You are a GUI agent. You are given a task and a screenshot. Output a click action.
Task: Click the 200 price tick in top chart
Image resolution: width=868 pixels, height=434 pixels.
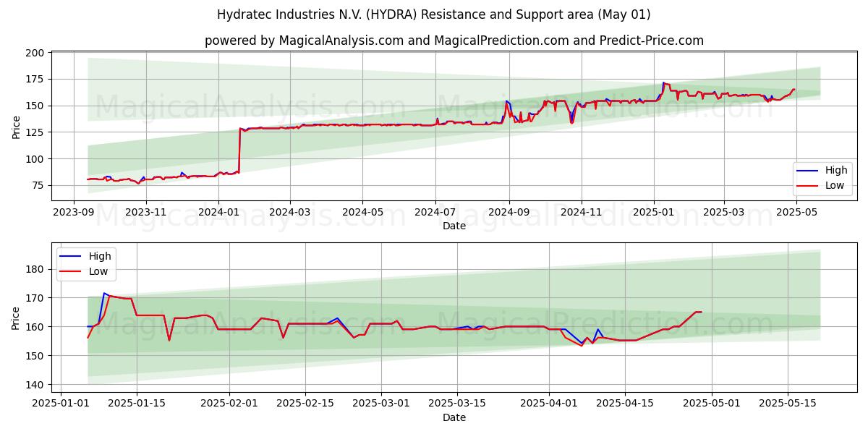coord(36,53)
